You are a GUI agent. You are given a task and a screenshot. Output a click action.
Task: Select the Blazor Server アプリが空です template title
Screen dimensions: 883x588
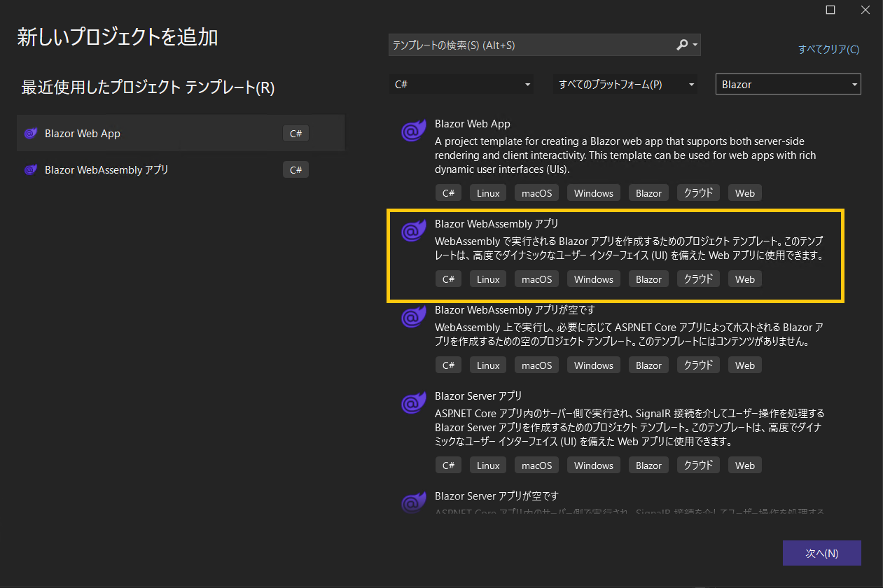click(496, 496)
